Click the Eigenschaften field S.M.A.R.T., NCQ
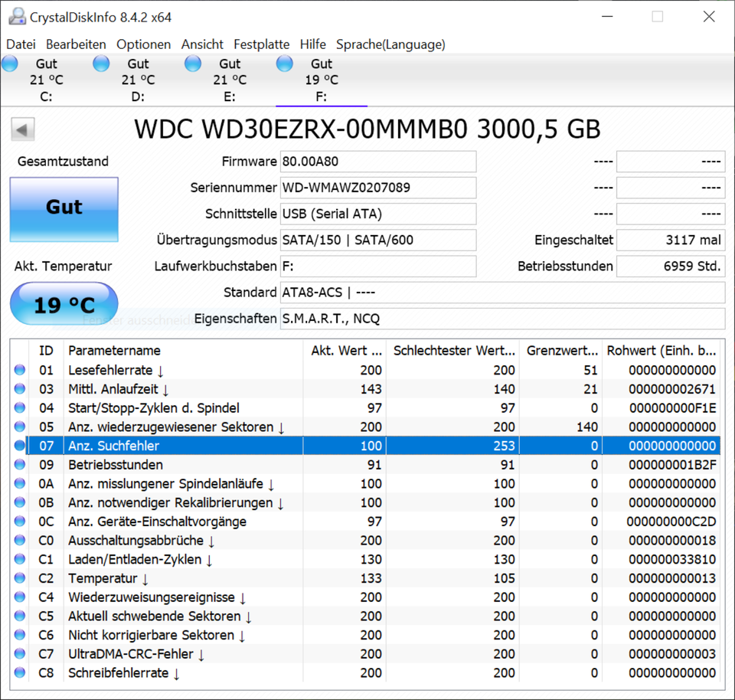 click(x=502, y=319)
